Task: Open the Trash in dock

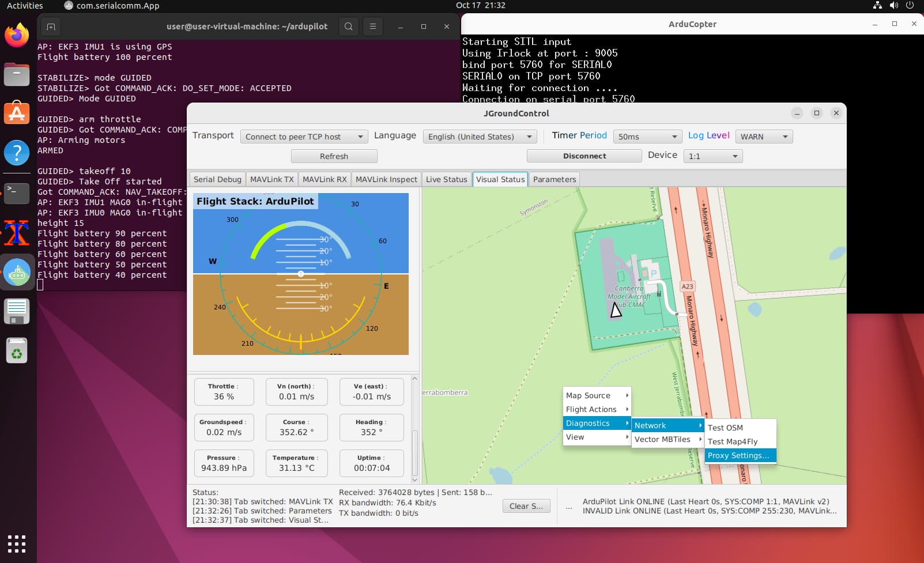Action: [17, 351]
